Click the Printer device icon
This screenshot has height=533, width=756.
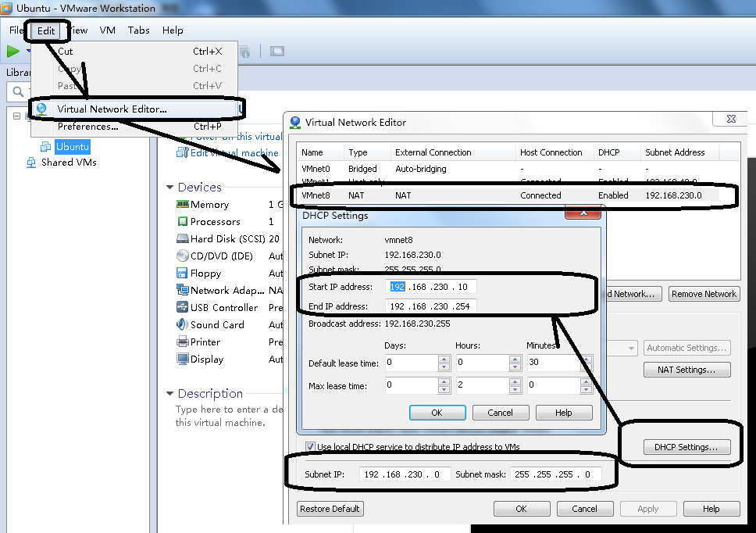(x=183, y=342)
